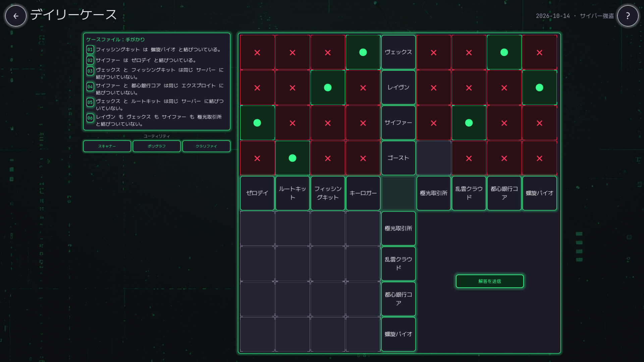Viewport: 644px width, 362px height.
Task: Go back with the arrow button
Action: pos(16,16)
